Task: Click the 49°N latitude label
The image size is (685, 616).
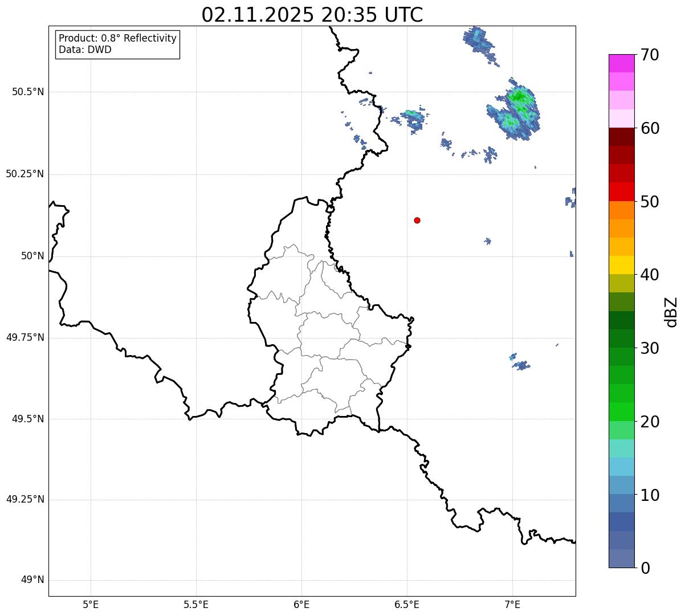Action: (32, 580)
